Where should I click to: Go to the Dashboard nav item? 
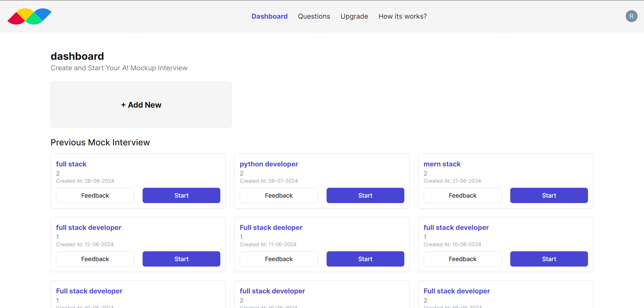270,16
